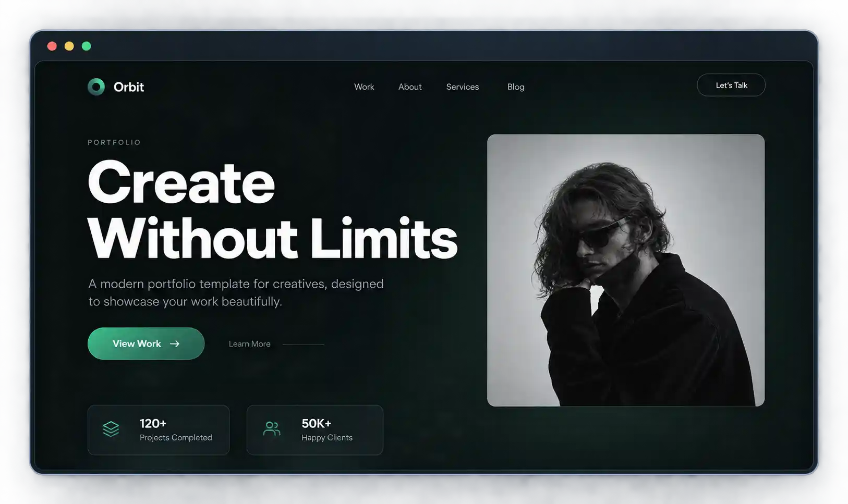The image size is (848, 504).
Task: Click the green maximize window dot
Action: (87, 46)
